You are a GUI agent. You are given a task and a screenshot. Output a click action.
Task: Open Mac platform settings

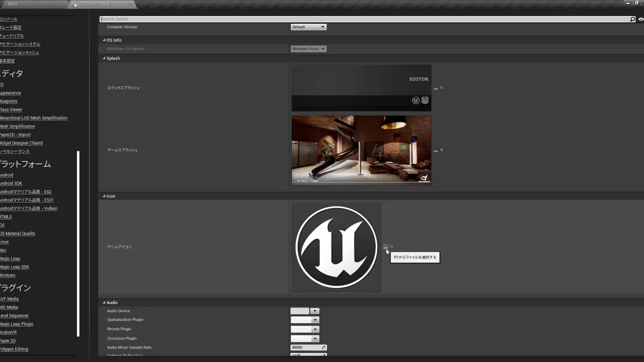tap(3, 250)
